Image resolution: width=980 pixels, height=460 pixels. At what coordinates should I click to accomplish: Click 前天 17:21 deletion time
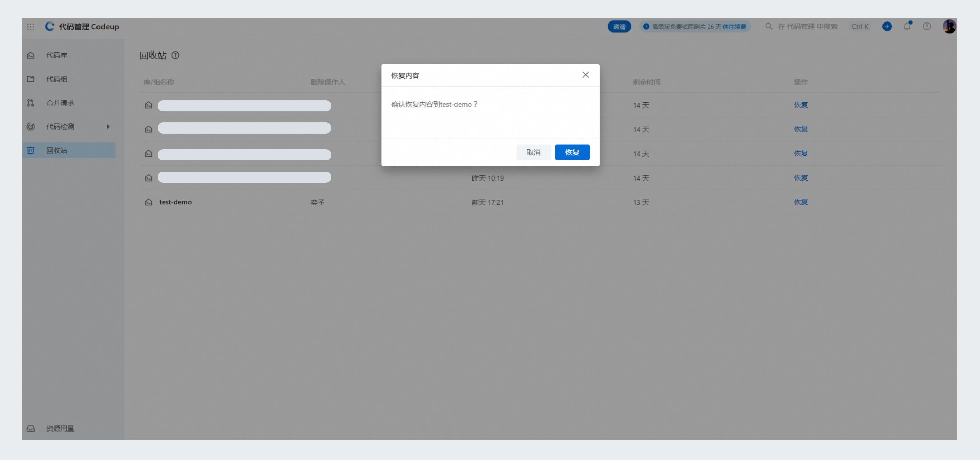487,202
